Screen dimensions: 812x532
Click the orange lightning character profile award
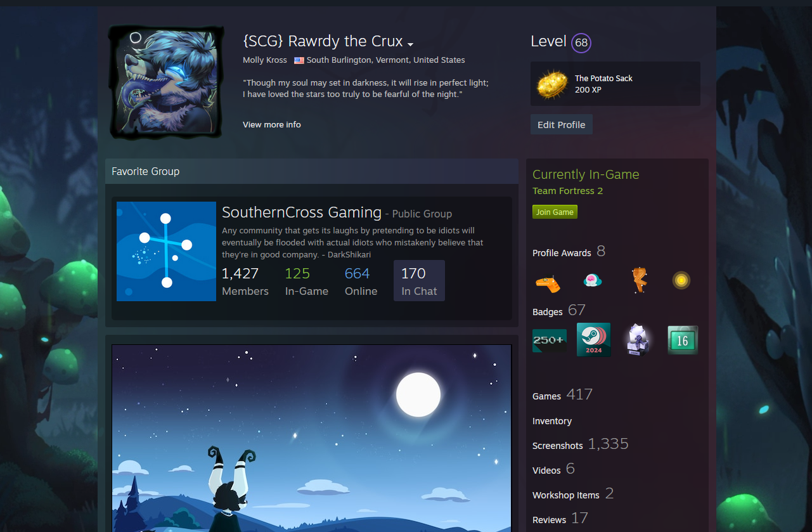[638, 280]
